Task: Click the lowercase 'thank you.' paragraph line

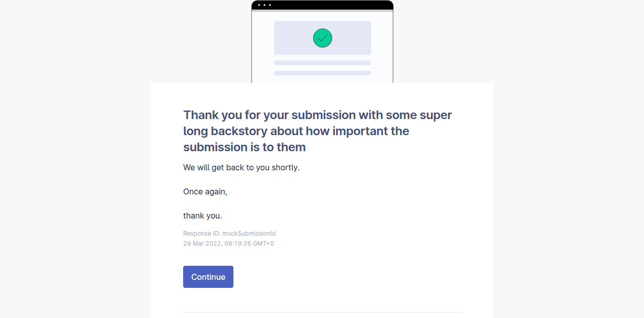Action: [x=203, y=216]
